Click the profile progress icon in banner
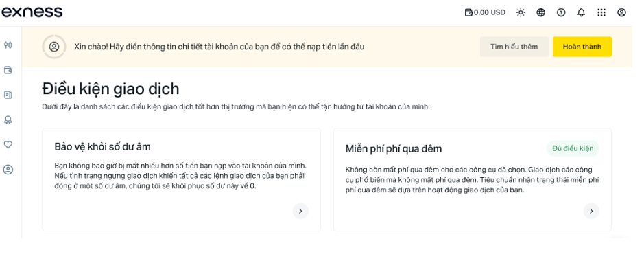The width and height of the screenshot is (644, 261). (53, 47)
